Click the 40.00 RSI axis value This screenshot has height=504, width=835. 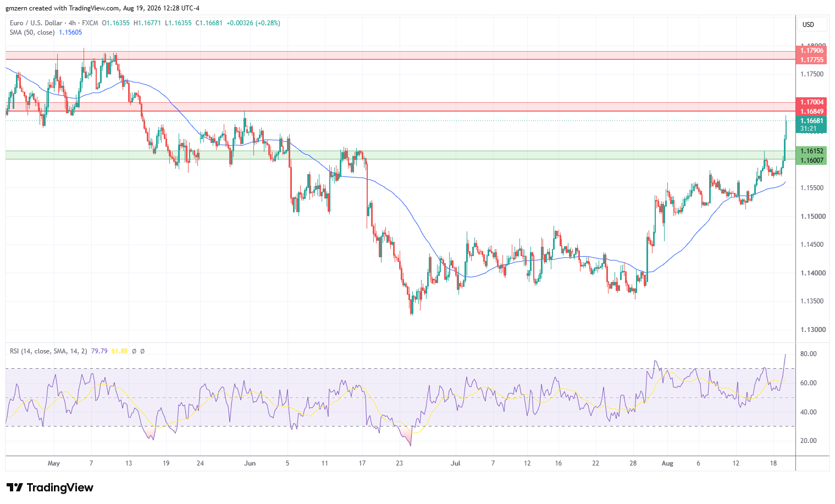[808, 412]
